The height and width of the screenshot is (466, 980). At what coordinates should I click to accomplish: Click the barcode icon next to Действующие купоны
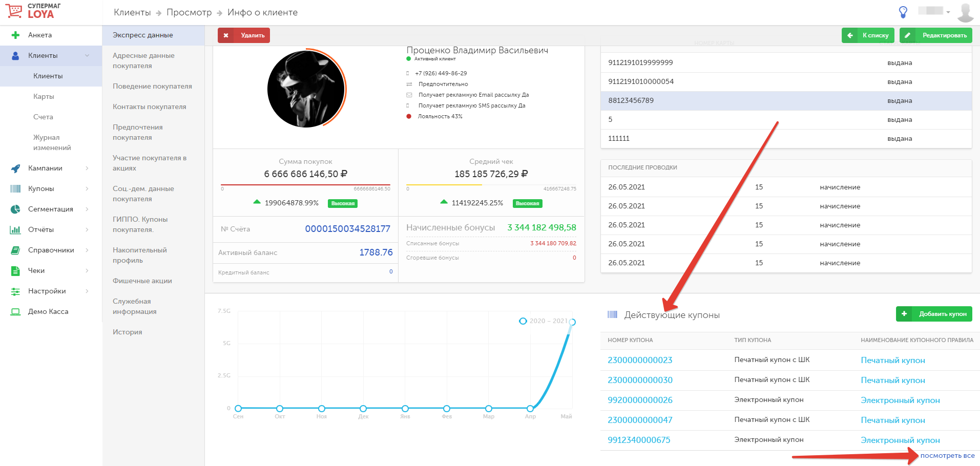click(612, 314)
